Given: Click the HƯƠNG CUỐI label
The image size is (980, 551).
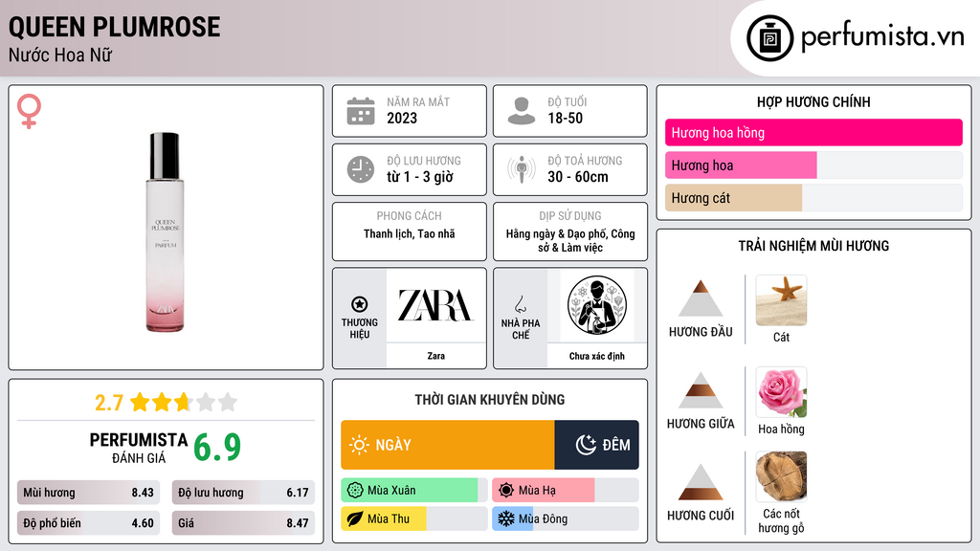Looking at the screenshot, I should pos(701,516).
